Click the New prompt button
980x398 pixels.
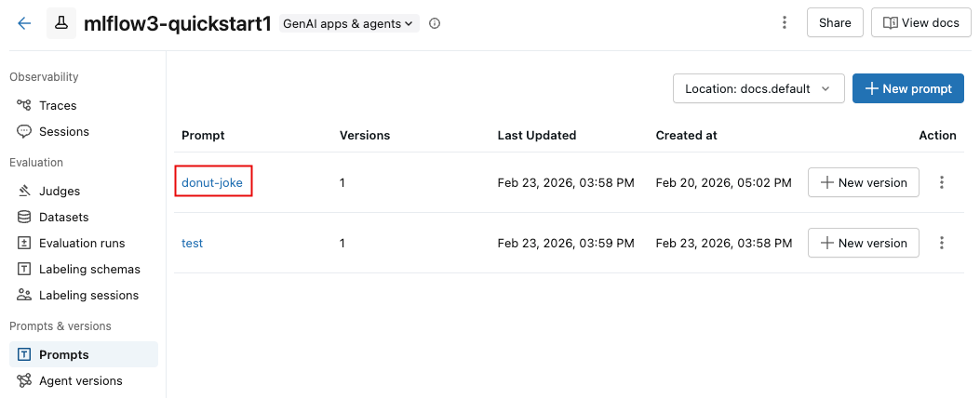[x=907, y=89]
